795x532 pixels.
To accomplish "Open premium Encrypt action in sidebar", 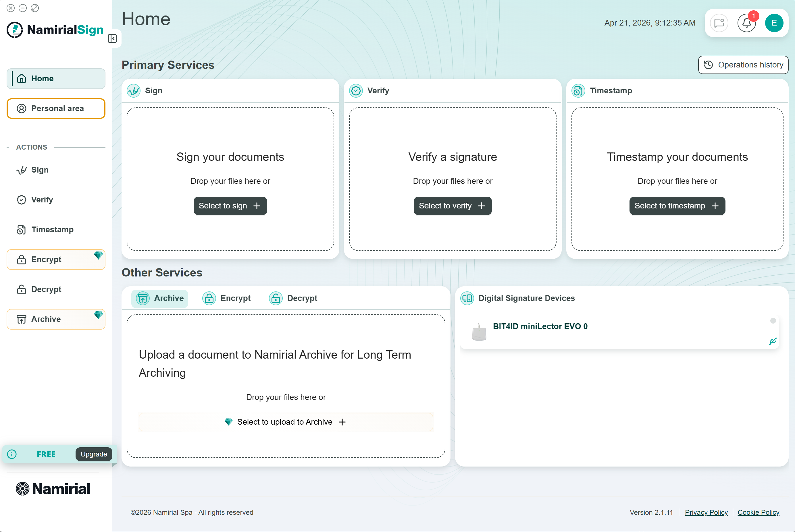I will 56,260.
